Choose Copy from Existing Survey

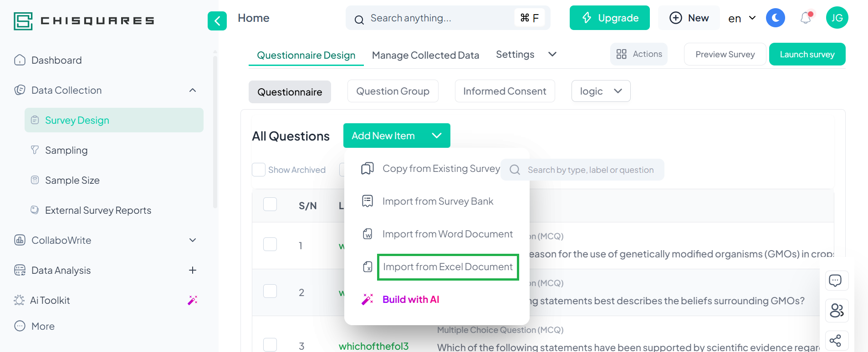pyautogui.click(x=441, y=168)
